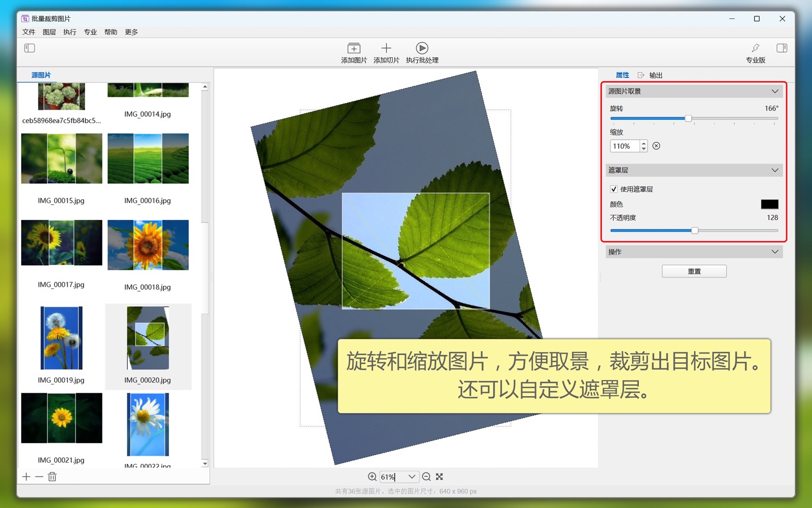
Task: Switch to the 输出 tab
Action: pos(655,75)
